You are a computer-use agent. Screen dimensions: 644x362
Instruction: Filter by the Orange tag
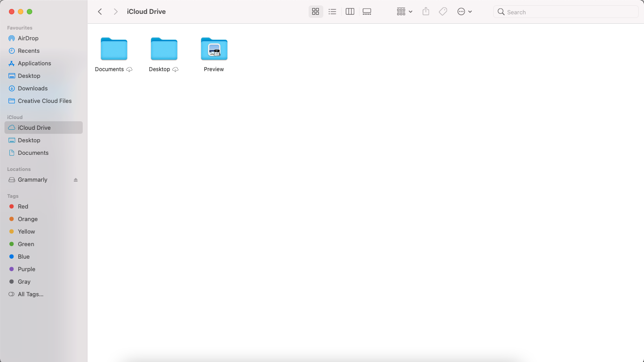[43, 219]
